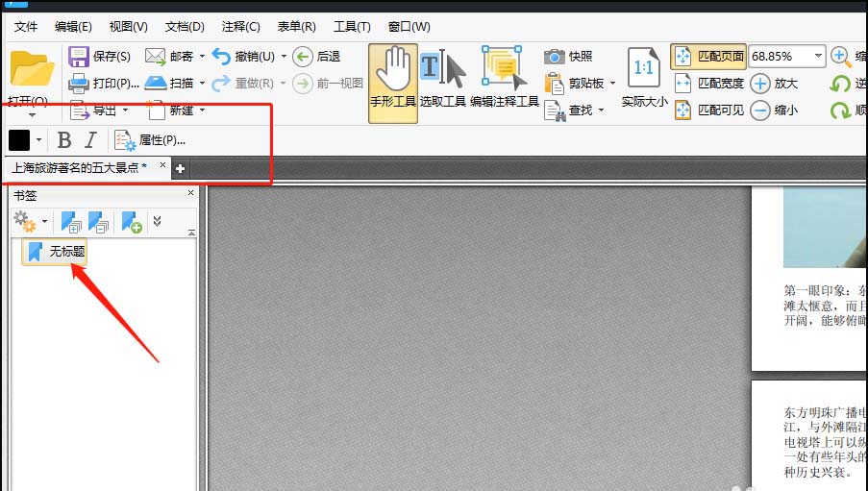Expand the 扫描 dropdown arrow
The image size is (868, 491).
click(202, 84)
